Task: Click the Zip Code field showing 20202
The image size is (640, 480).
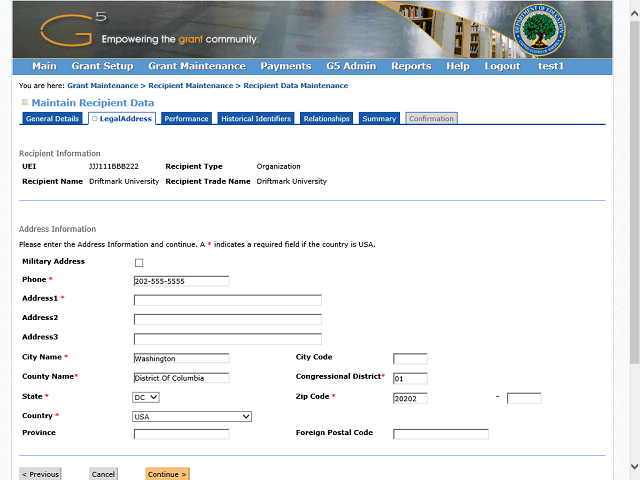Action: tap(410, 398)
